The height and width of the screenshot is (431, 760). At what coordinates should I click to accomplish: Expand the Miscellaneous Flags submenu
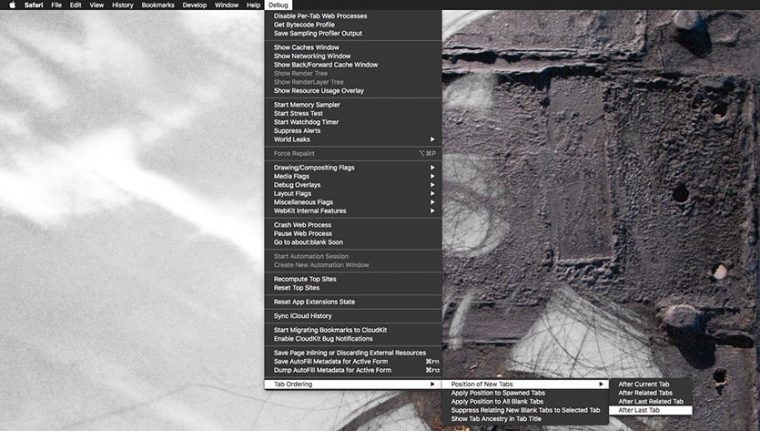click(353, 202)
